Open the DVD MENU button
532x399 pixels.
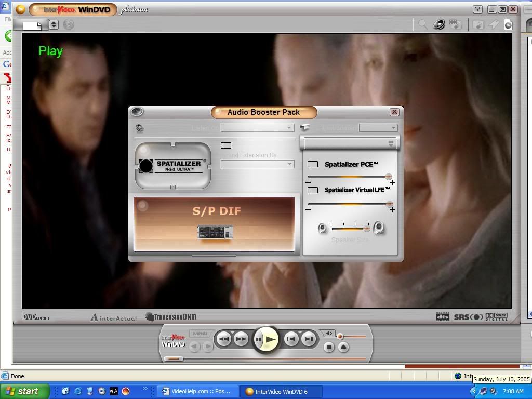click(x=200, y=334)
